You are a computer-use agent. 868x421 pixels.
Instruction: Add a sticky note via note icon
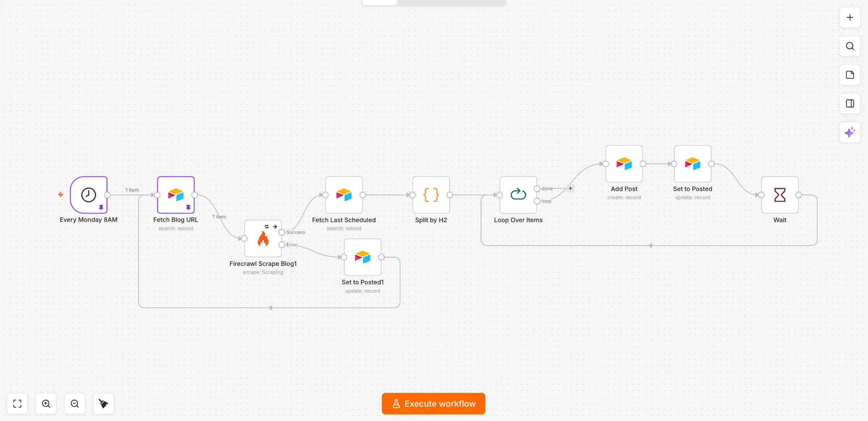[850, 75]
